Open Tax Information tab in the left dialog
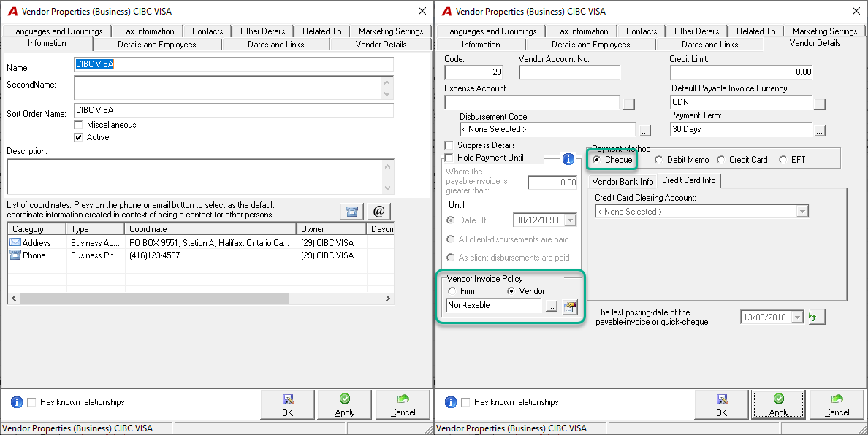This screenshot has width=868, height=435. (148, 31)
